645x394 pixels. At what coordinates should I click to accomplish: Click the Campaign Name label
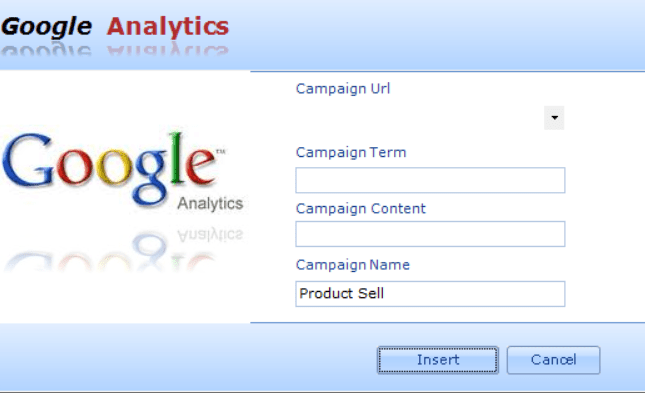click(353, 265)
